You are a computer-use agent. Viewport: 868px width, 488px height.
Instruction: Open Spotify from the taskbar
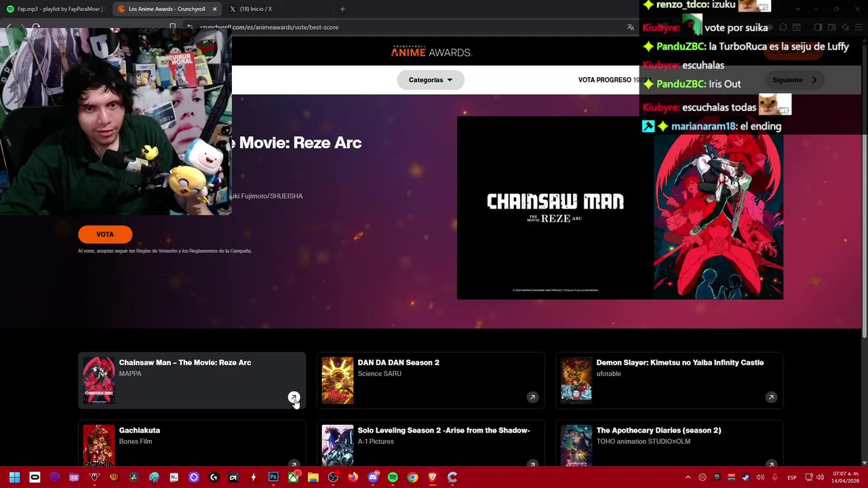click(x=393, y=477)
